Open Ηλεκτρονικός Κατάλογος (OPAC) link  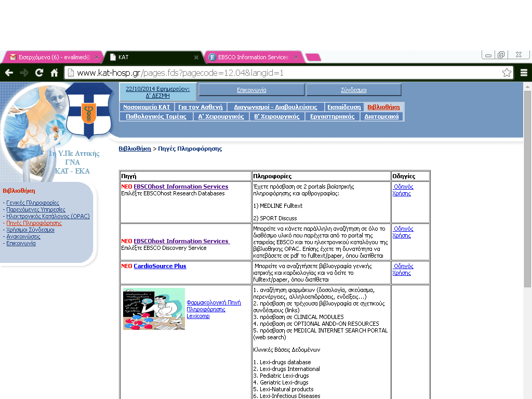point(48,216)
